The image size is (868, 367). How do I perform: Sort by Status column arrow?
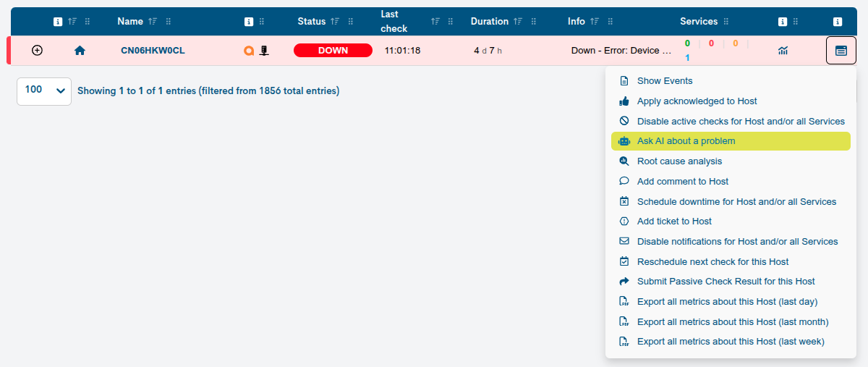(335, 22)
